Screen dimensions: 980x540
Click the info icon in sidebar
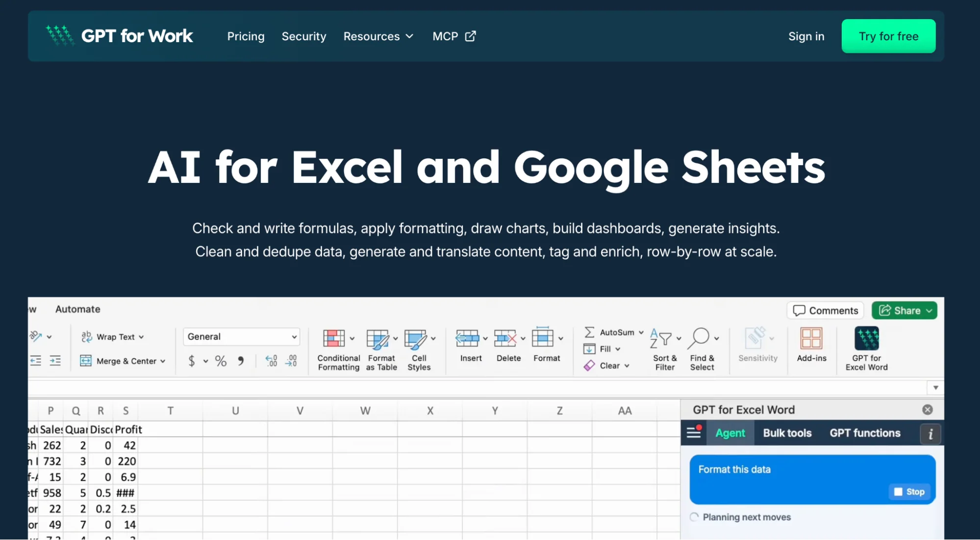pyautogui.click(x=930, y=435)
